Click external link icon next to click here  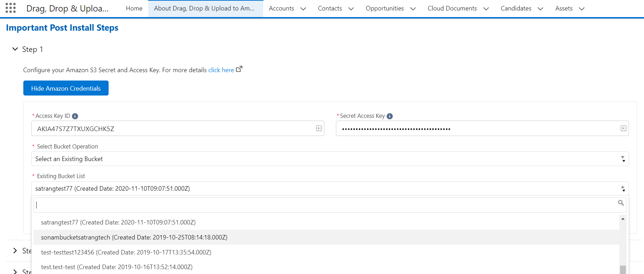point(239,69)
